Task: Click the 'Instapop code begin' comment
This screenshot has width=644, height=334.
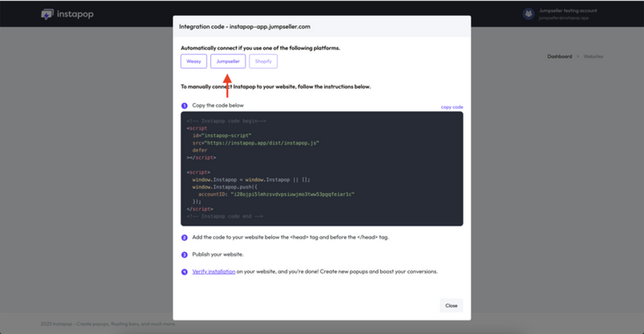Action: (226, 121)
